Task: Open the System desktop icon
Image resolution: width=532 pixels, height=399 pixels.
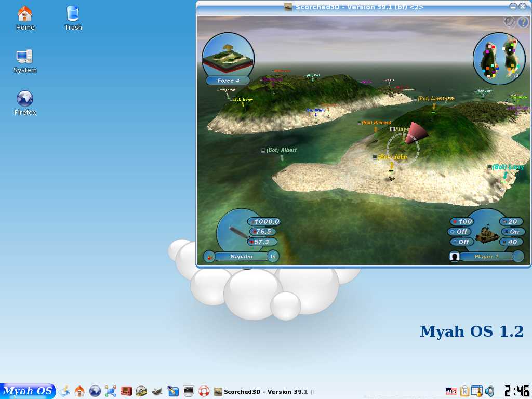Action: click(x=25, y=61)
